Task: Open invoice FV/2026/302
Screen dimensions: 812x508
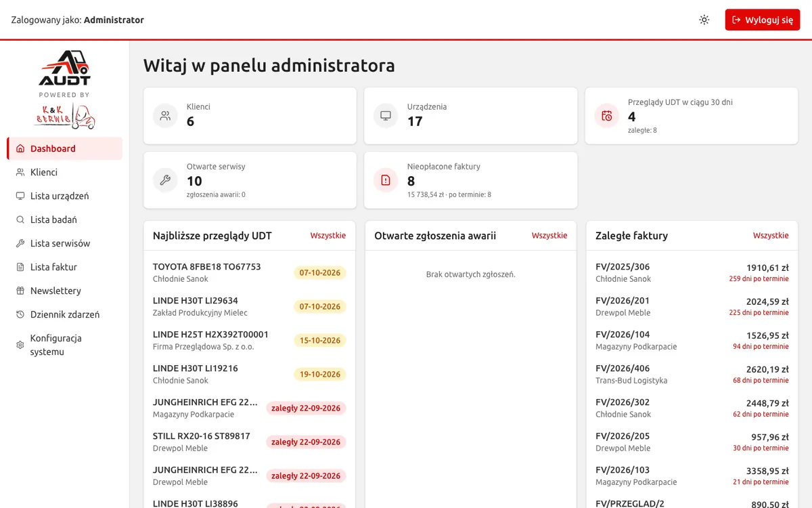Action: (x=692, y=408)
